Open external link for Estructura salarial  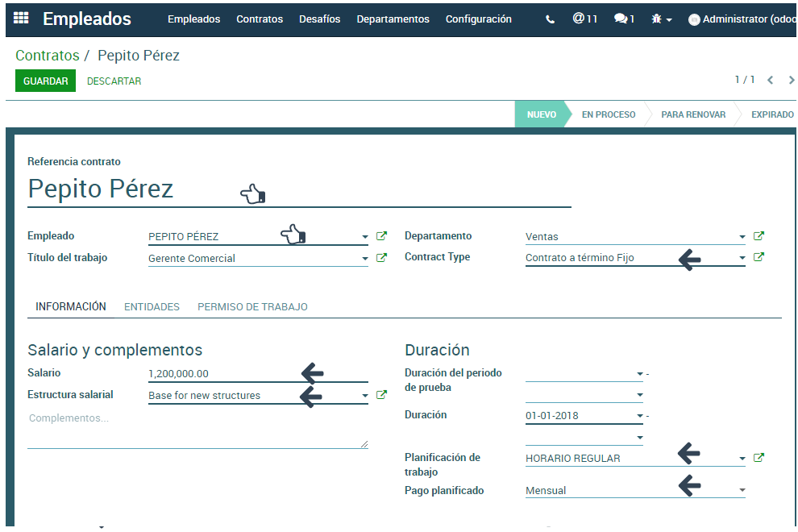click(x=381, y=395)
